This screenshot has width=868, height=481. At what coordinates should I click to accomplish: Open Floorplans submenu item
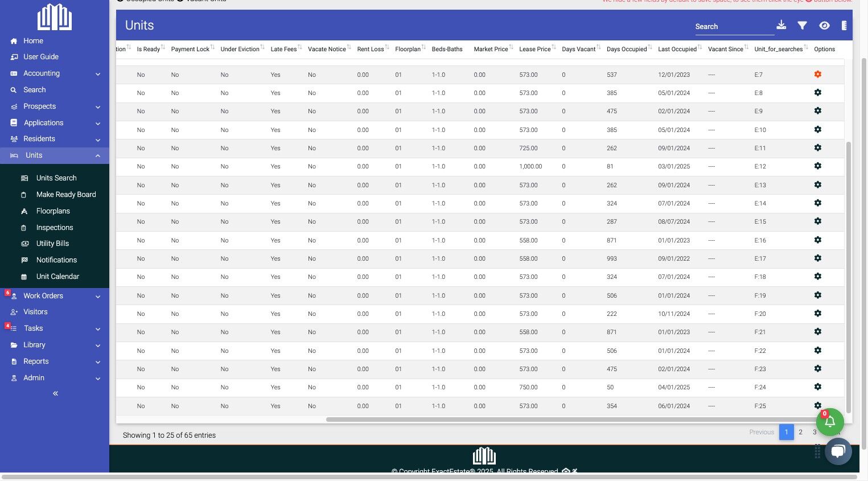tap(53, 211)
